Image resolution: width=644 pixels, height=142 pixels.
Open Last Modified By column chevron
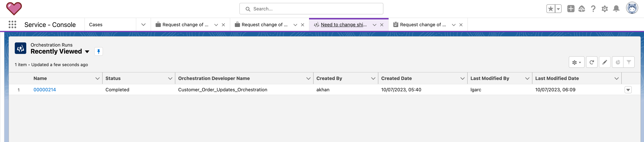click(x=527, y=78)
